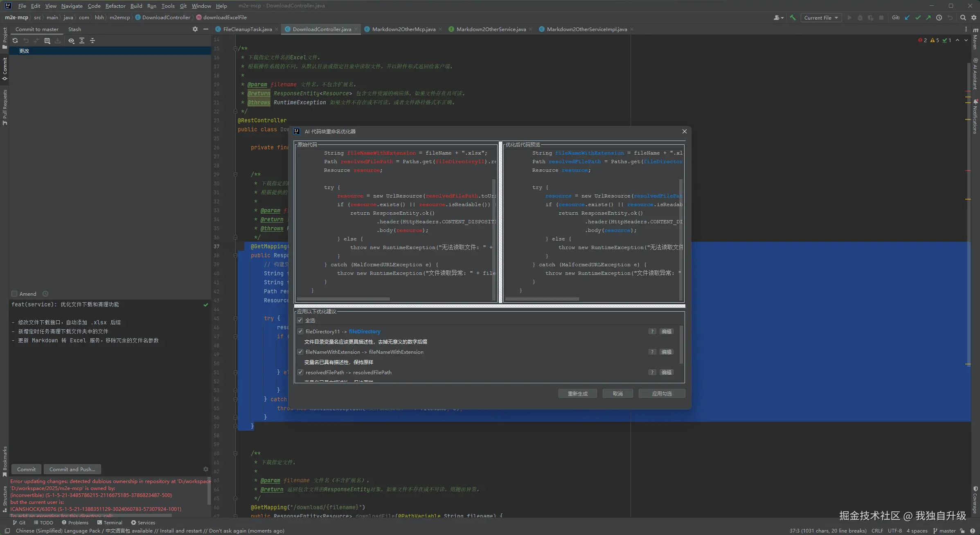Click Collapse All in commit toolbar
Image resolution: width=980 pixels, height=535 pixels.
92,40
